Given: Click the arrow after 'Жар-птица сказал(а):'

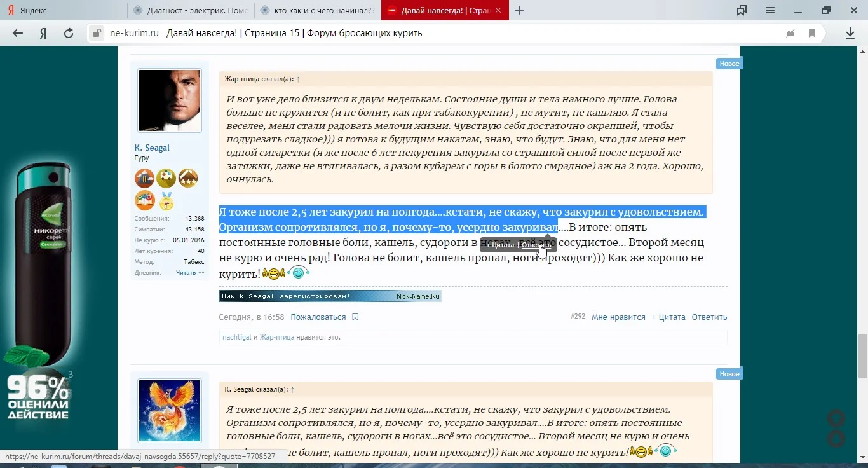Looking at the screenshot, I should click(x=298, y=79).
